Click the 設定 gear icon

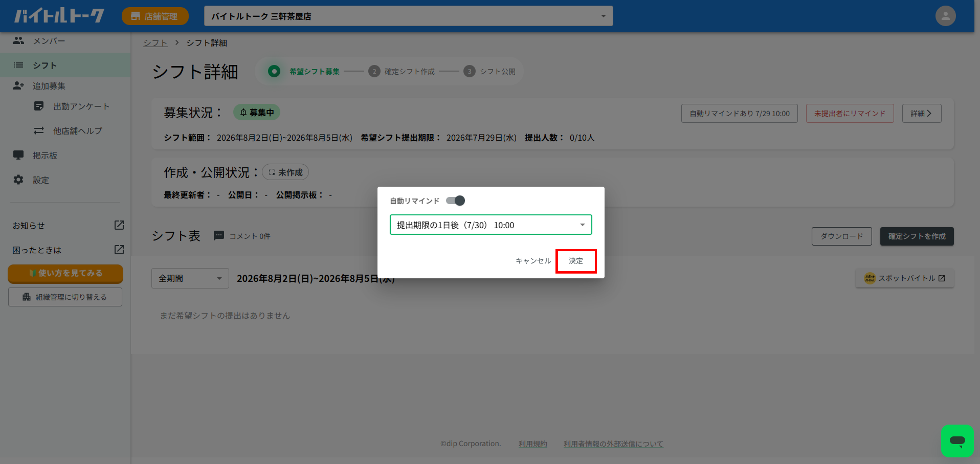pyautogui.click(x=18, y=180)
